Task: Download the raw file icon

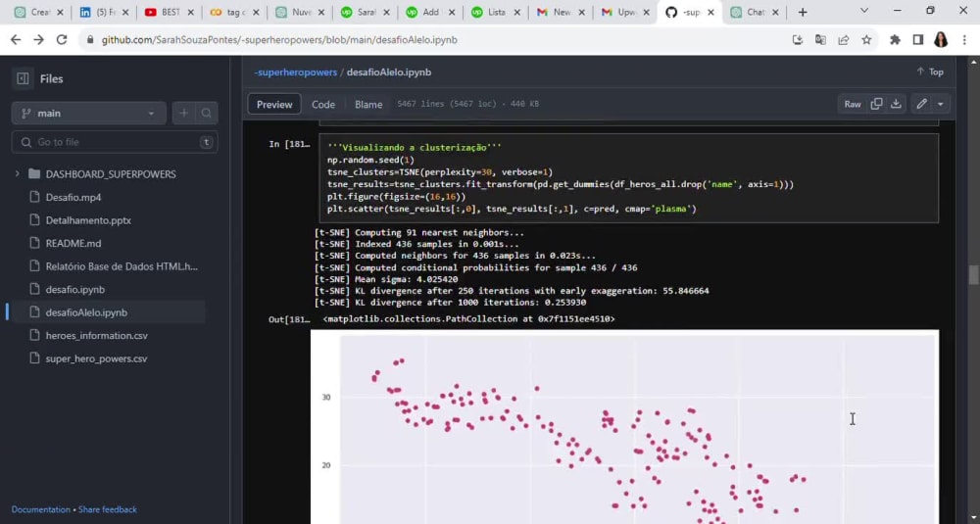Action: [x=896, y=104]
